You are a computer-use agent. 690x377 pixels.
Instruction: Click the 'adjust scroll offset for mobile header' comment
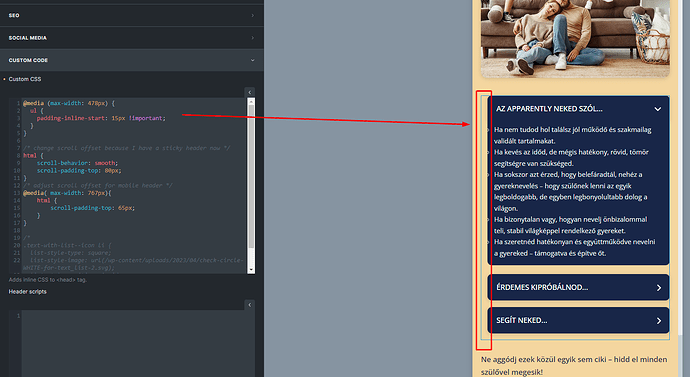98,185
